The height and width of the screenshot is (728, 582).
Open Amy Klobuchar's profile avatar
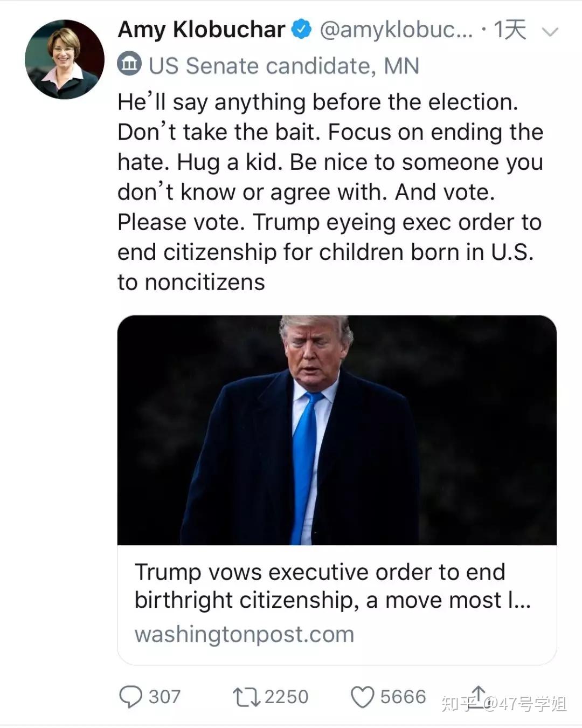64,59
